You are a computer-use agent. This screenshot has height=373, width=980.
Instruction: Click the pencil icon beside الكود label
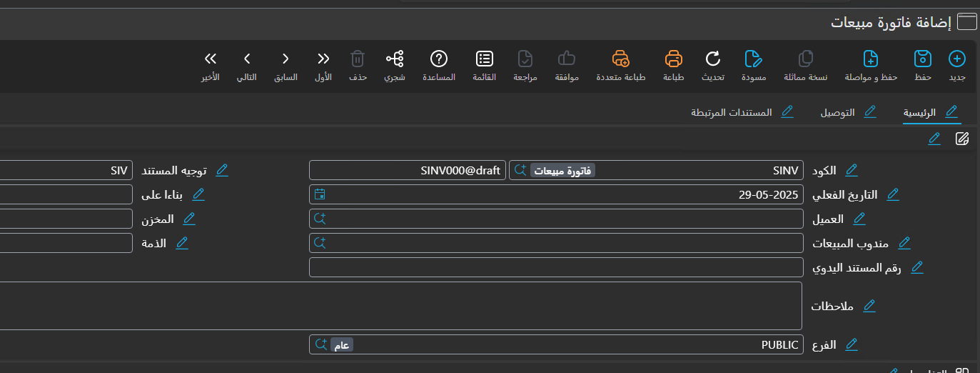click(851, 170)
